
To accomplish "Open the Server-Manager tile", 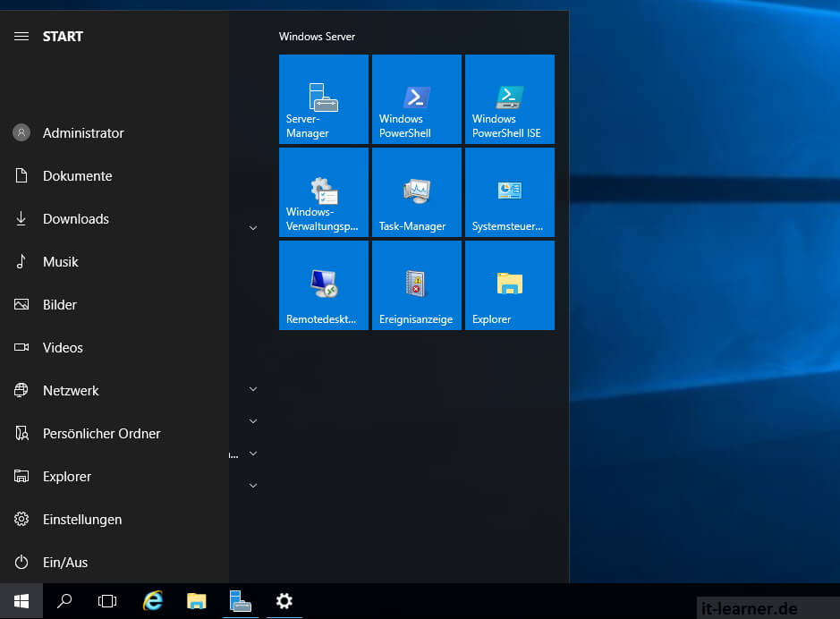I will [x=324, y=99].
